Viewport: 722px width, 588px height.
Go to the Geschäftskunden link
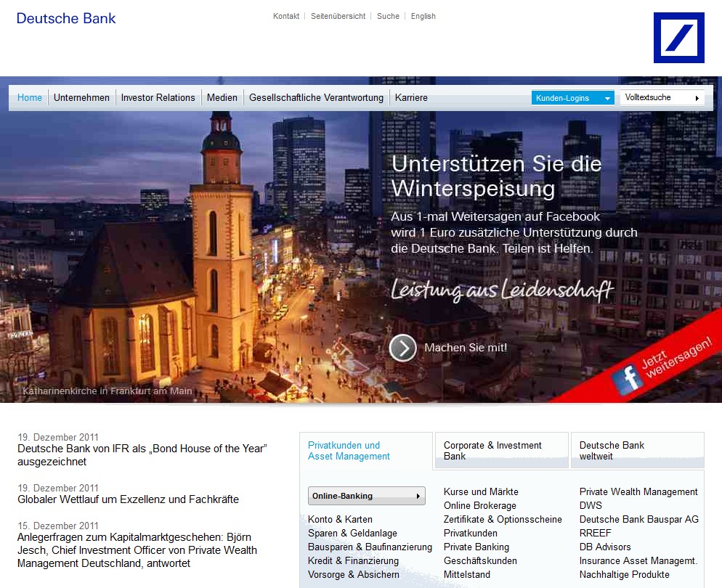pos(480,561)
